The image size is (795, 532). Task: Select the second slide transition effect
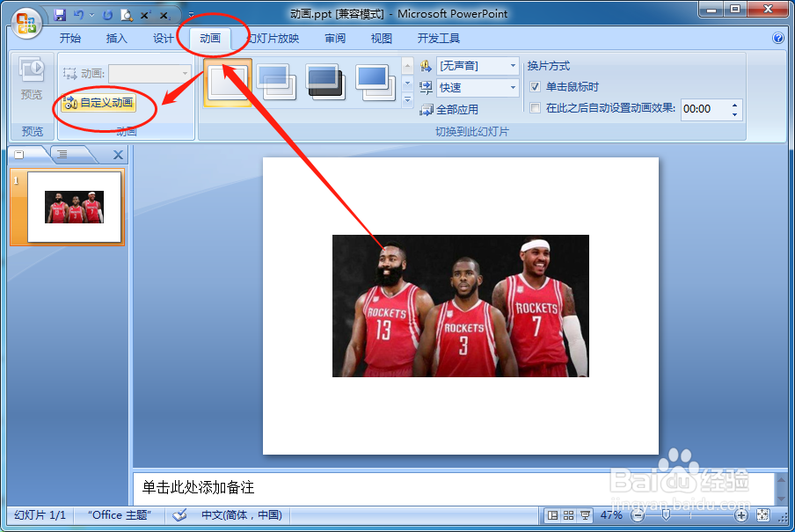277,83
